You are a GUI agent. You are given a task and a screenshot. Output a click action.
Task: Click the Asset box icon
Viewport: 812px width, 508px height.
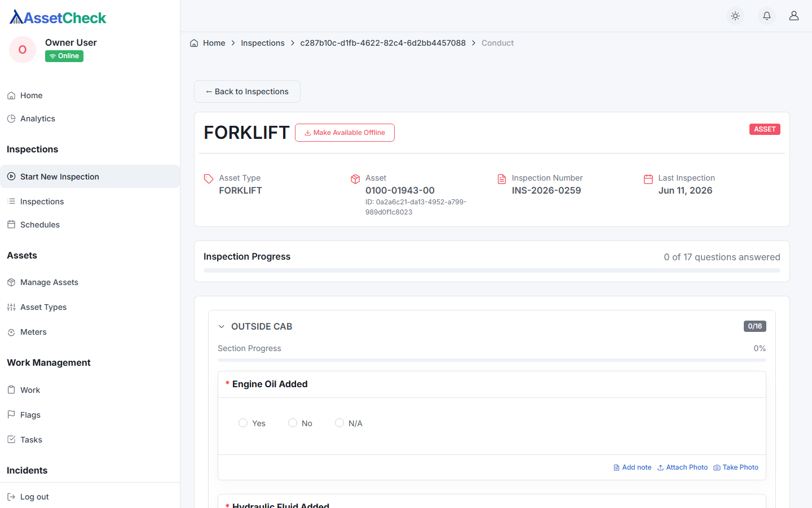[x=355, y=179]
